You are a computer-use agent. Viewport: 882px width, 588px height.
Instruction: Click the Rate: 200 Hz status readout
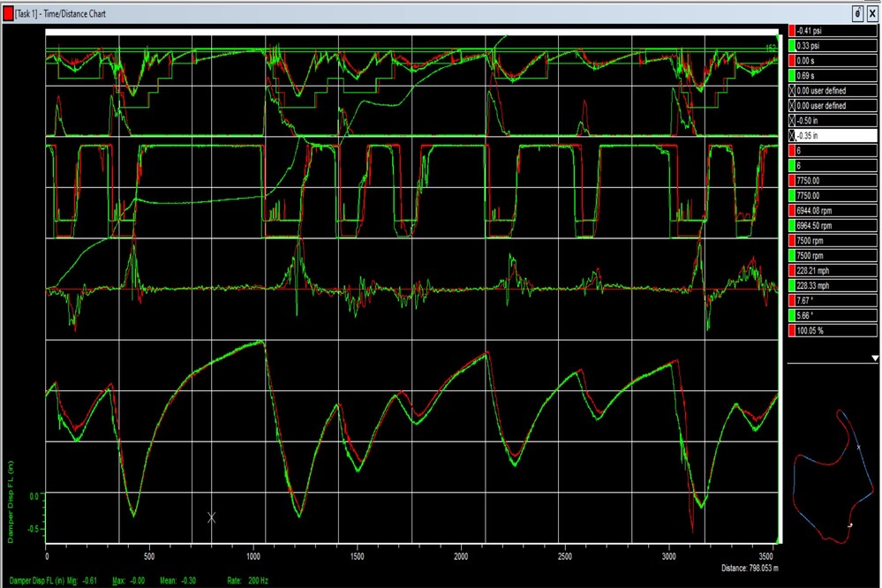247,581
